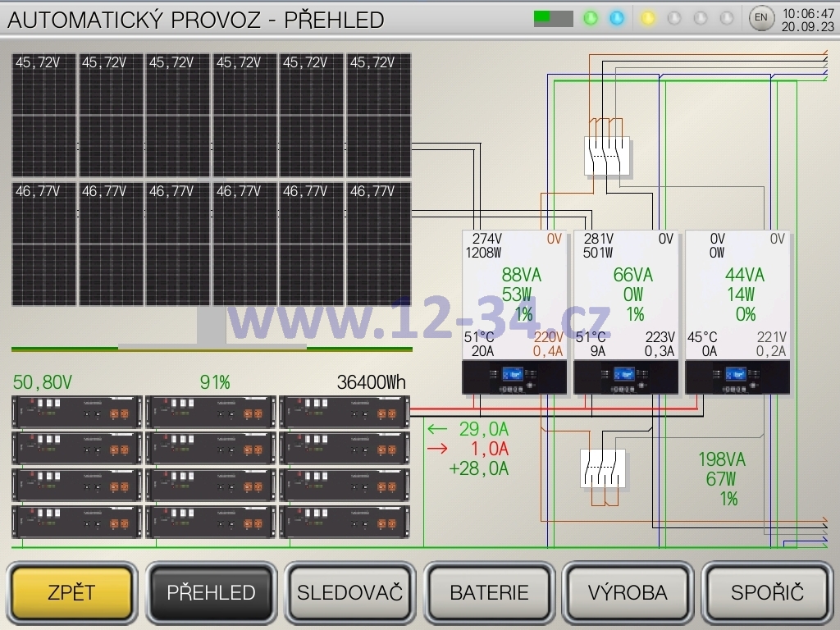
Task: Toggle the breaker switch below the inverters
Action: pos(603,468)
